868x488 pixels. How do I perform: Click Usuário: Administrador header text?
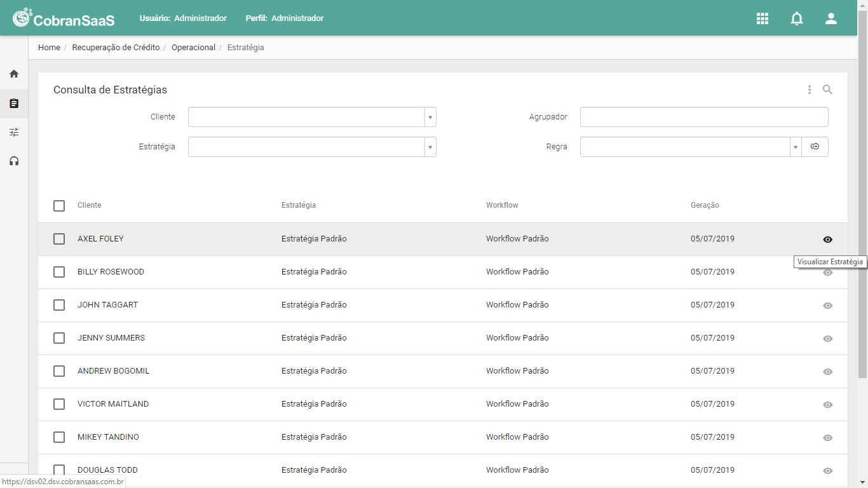tap(183, 18)
